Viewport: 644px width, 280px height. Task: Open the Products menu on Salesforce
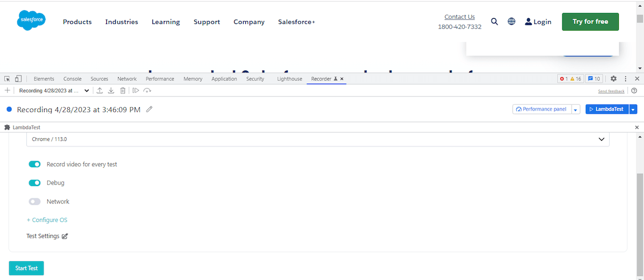pyautogui.click(x=77, y=22)
